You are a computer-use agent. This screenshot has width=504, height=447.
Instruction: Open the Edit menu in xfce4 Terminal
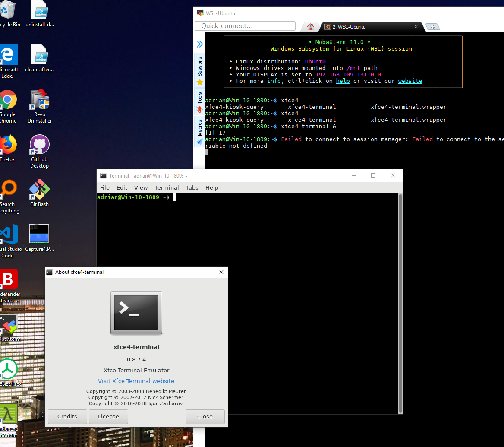pyautogui.click(x=122, y=187)
